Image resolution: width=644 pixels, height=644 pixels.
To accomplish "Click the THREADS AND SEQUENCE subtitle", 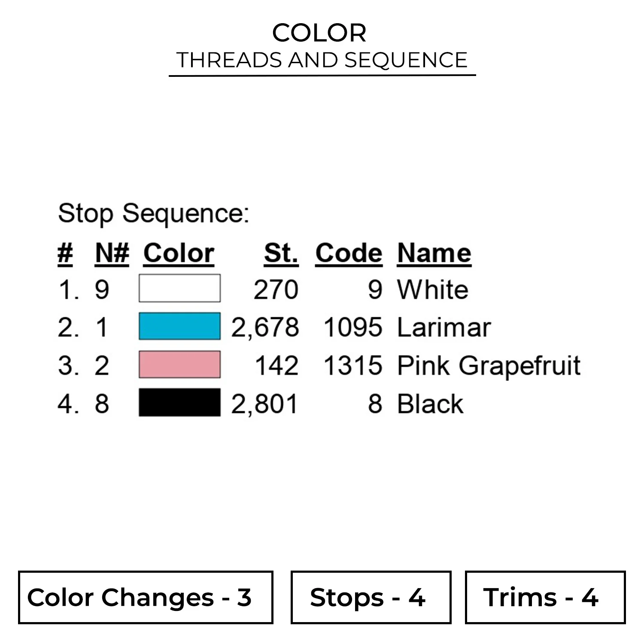I will (x=322, y=60).
